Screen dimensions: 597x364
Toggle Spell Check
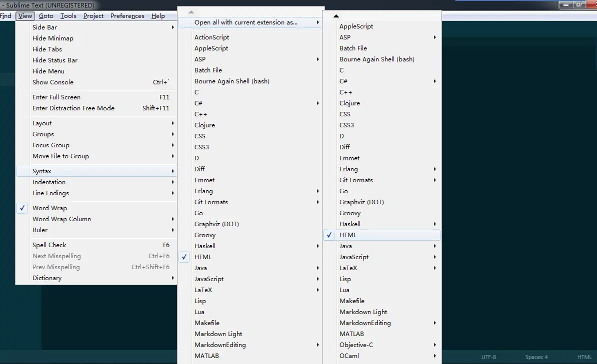click(96, 245)
